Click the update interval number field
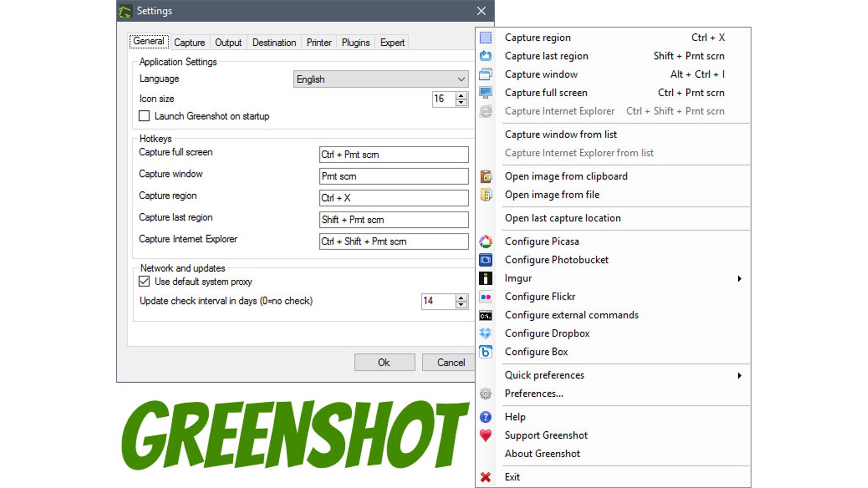This screenshot has height=488, width=868. (x=439, y=301)
